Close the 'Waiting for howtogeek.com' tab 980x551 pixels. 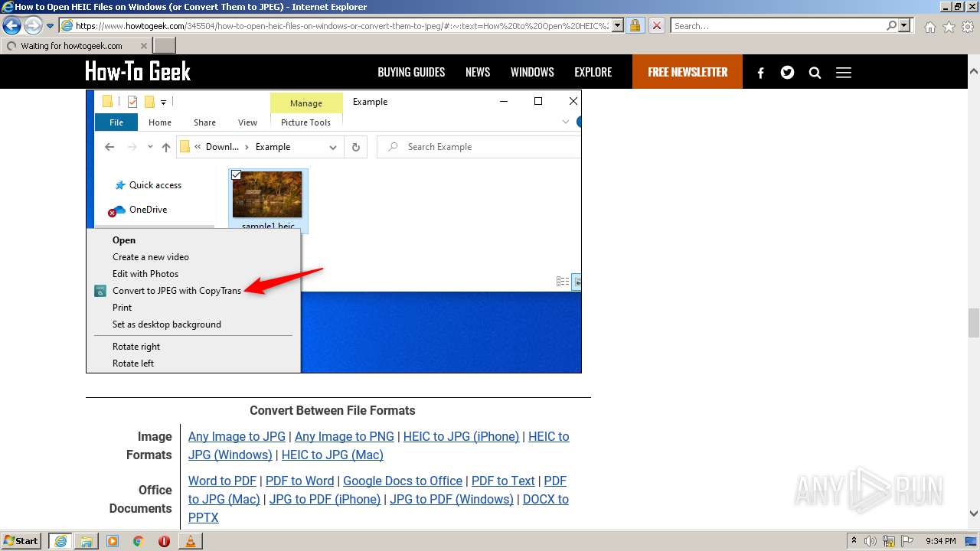point(144,46)
